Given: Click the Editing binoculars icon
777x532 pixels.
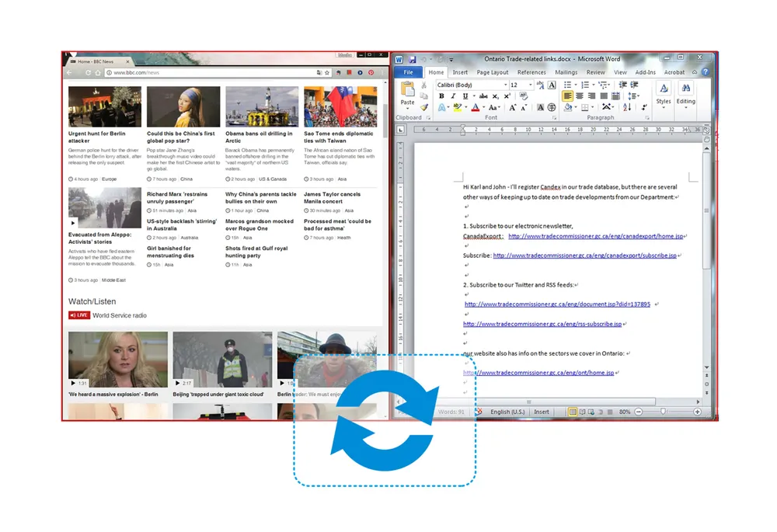Looking at the screenshot, I should 686,89.
